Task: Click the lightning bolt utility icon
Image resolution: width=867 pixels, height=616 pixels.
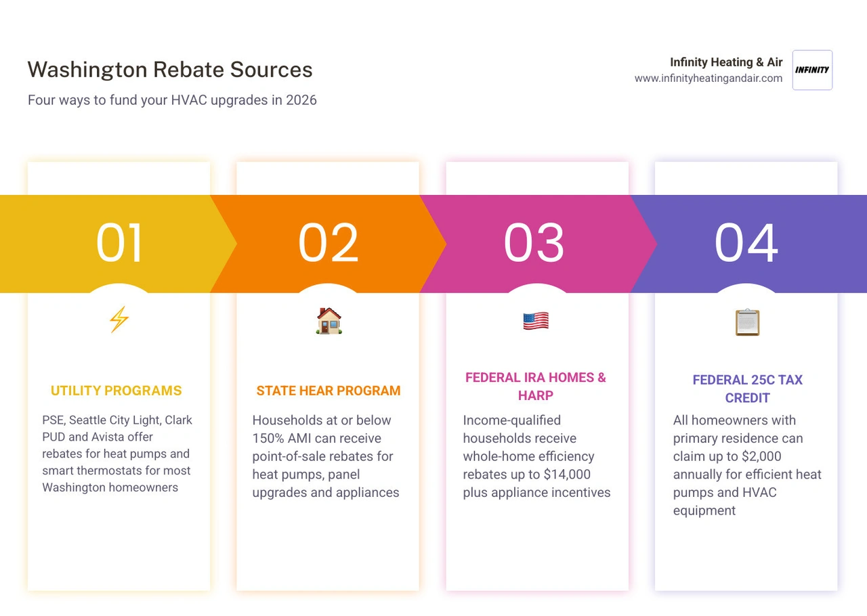Action: [119, 320]
